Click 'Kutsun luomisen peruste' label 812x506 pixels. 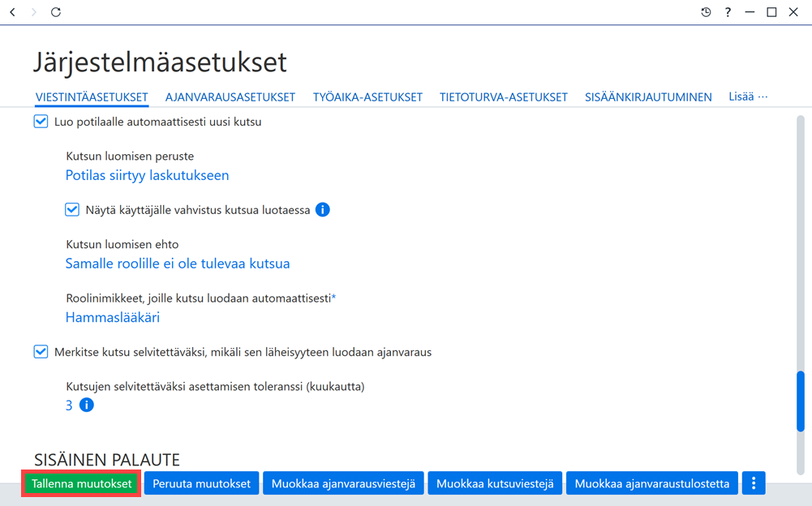[x=130, y=157]
